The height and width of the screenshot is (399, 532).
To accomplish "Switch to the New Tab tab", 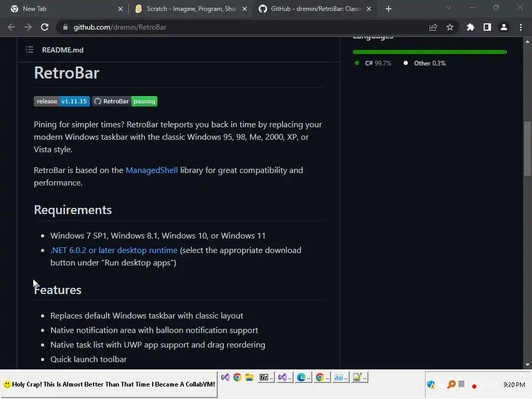I will [x=66, y=9].
